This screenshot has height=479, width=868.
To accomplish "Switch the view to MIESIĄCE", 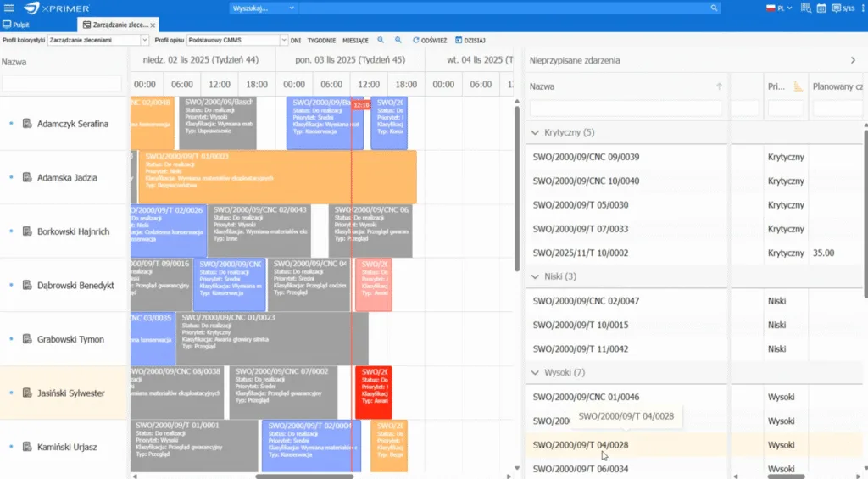I will click(x=355, y=40).
